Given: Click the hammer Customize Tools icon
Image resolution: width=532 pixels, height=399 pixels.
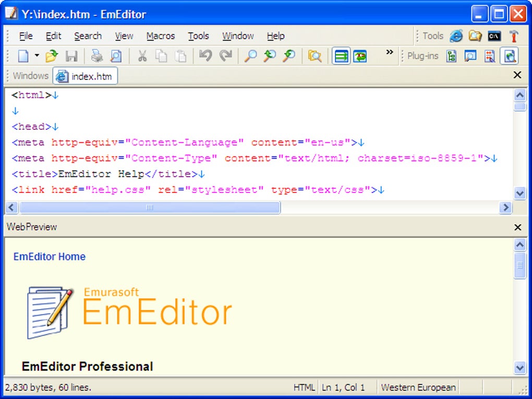Looking at the screenshot, I should pos(514,35).
